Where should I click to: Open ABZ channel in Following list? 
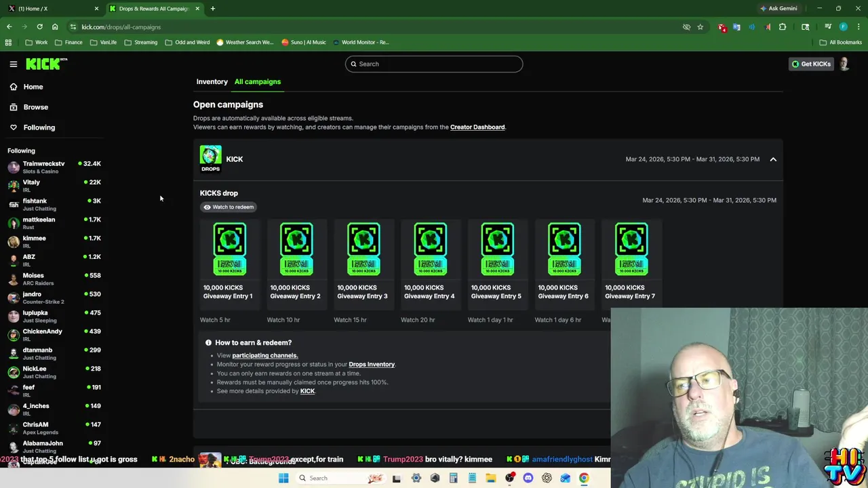coord(54,260)
